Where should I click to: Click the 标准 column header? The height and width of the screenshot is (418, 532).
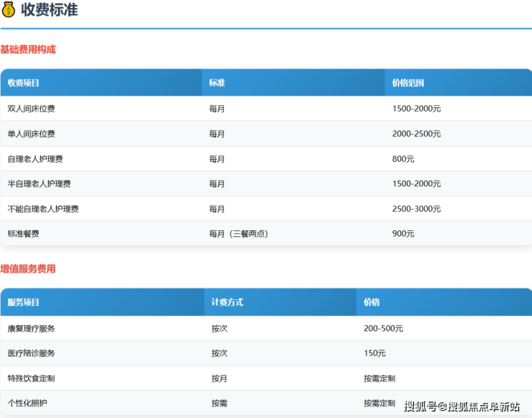[217, 83]
